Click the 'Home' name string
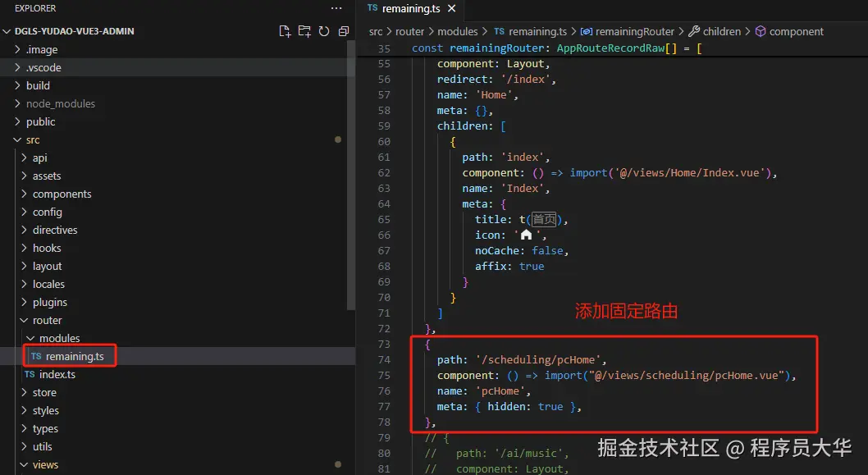 [494, 94]
